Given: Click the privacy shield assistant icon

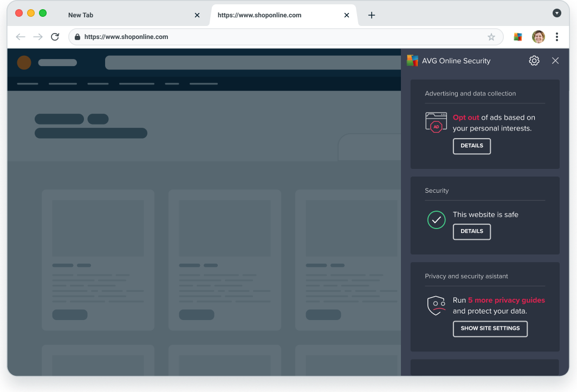Looking at the screenshot, I should (436, 305).
